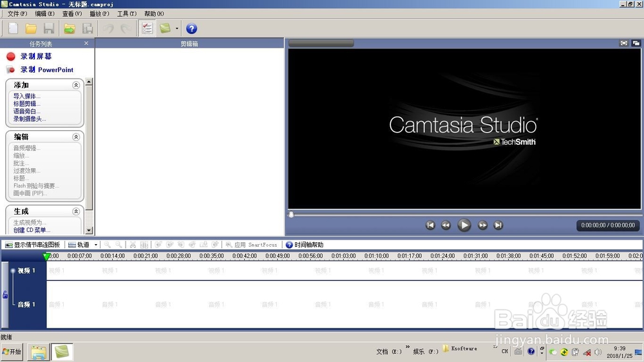Click 语音旁白... link
This screenshot has width=644, height=362.
[x=26, y=111]
